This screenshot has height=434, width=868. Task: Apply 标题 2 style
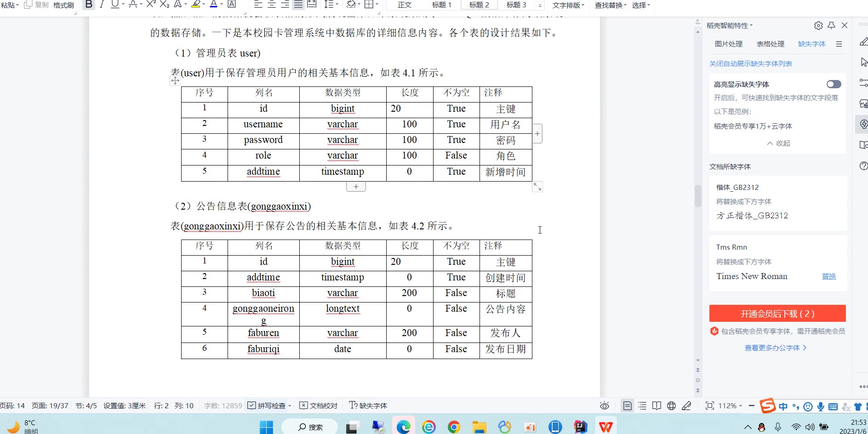pos(479,5)
